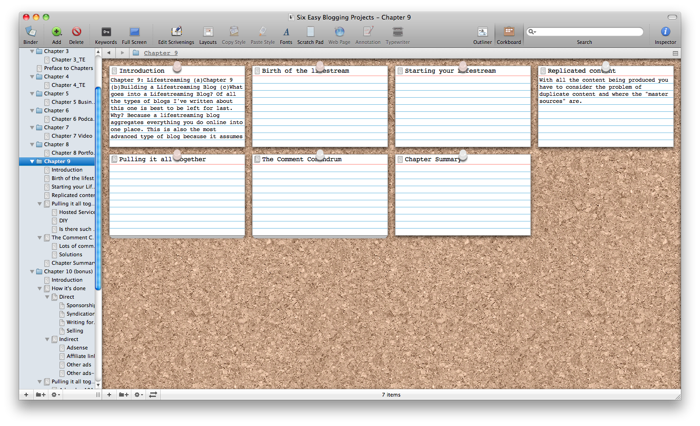
Task: Click the Paste Style toolbar icon
Action: click(x=262, y=31)
